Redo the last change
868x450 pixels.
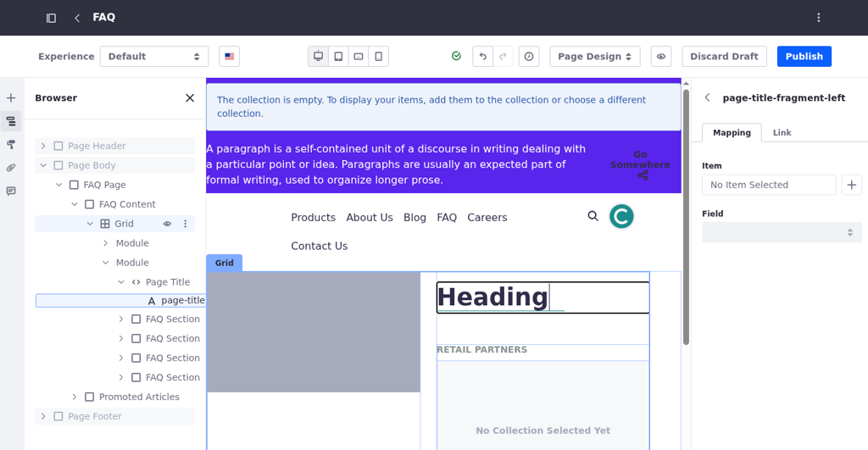pos(503,57)
